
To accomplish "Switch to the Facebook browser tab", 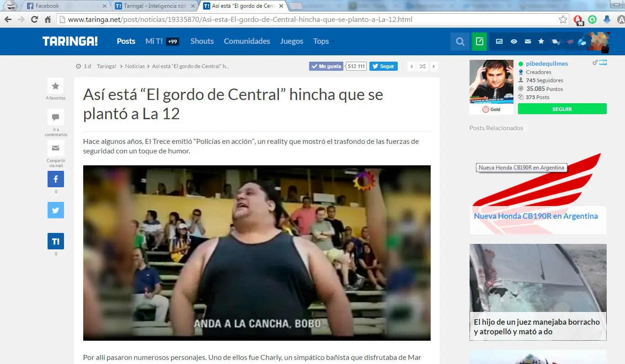I will coord(66,6).
